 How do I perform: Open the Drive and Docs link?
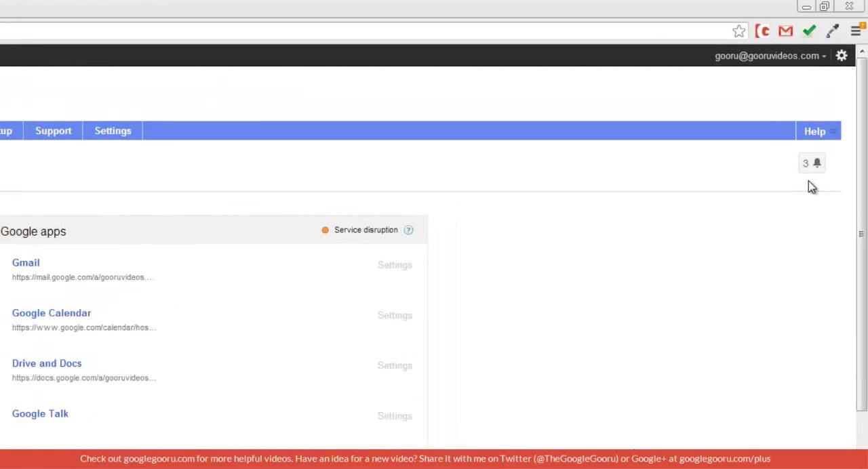pyautogui.click(x=47, y=363)
